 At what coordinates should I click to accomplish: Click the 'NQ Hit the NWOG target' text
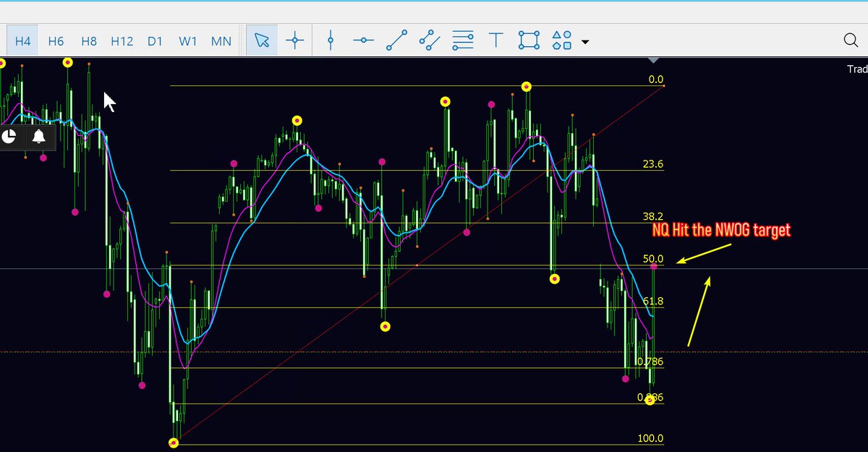click(721, 231)
